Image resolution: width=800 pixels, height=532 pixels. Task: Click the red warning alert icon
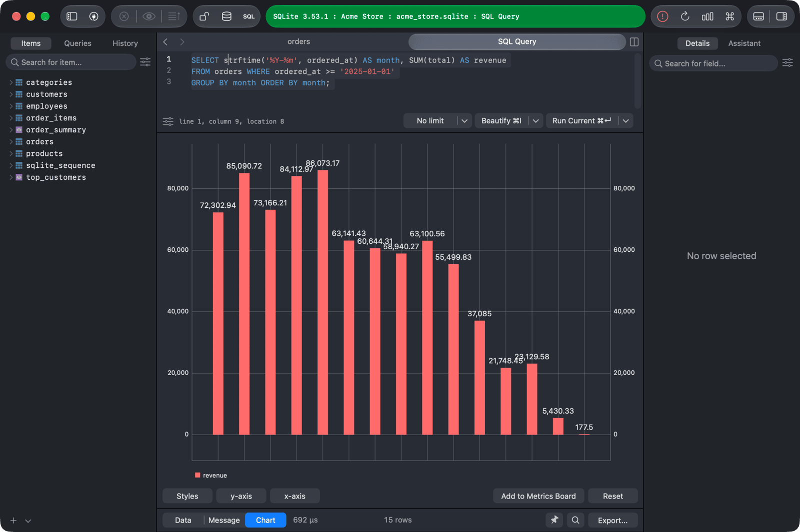[x=662, y=16]
